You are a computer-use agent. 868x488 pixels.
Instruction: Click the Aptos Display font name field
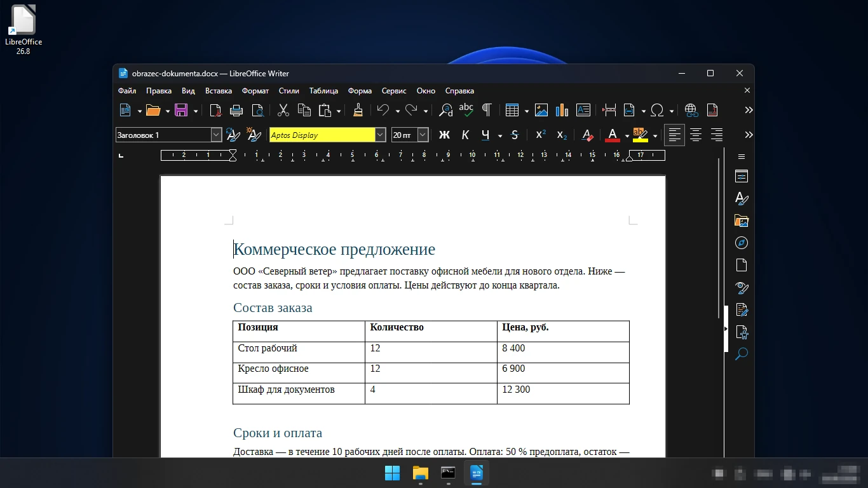point(322,135)
